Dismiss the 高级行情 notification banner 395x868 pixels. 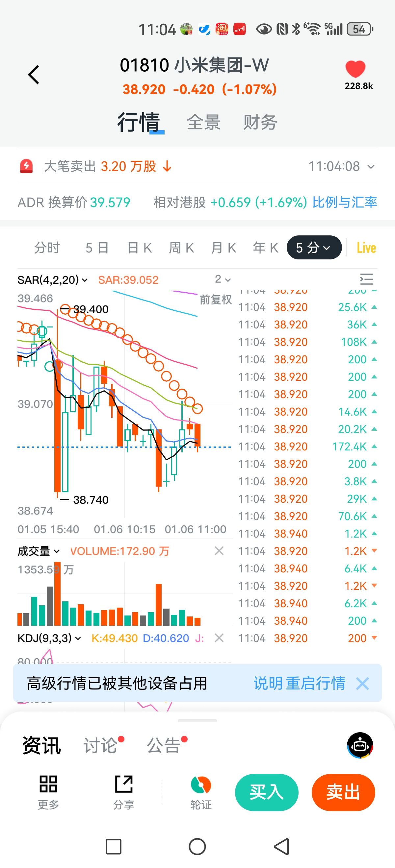(363, 684)
